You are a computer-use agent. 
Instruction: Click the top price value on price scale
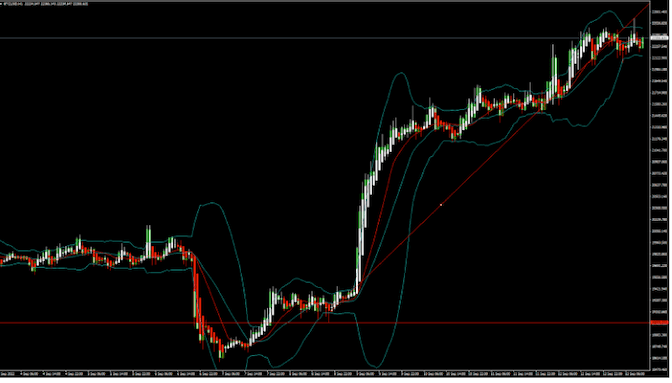coord(659,12)
